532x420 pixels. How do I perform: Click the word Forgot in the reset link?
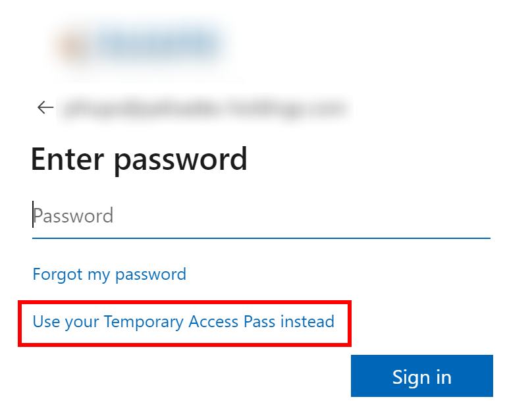[x=57, y=274]
